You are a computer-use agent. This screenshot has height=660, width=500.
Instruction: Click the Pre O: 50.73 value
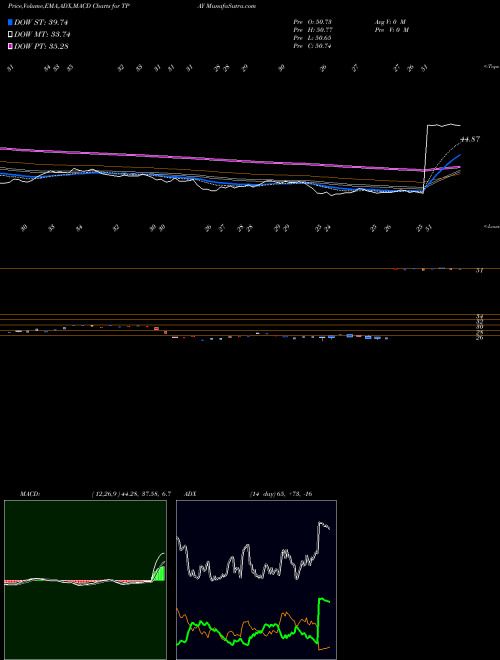pyautogui.click(x=313, y=22)
